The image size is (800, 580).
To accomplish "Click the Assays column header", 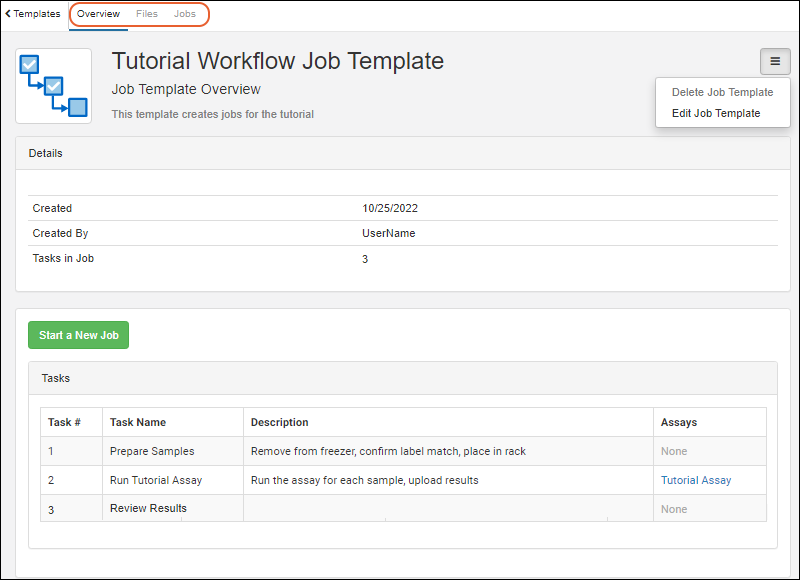I will pos(679,422).
